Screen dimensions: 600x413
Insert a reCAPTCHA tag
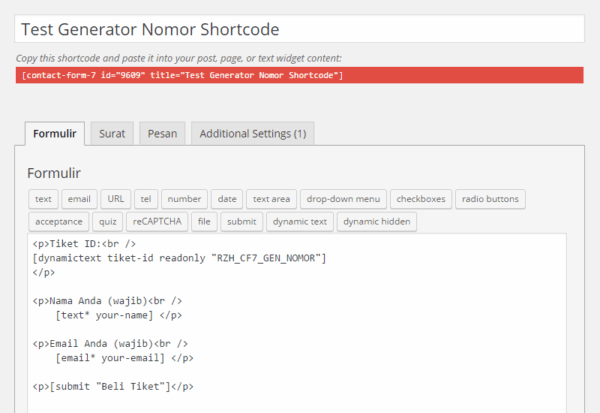157,222
